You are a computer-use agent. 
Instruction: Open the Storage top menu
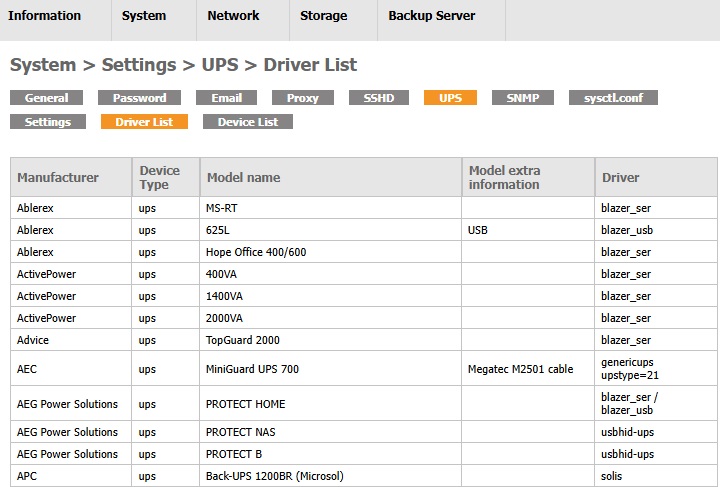[323, 16]
